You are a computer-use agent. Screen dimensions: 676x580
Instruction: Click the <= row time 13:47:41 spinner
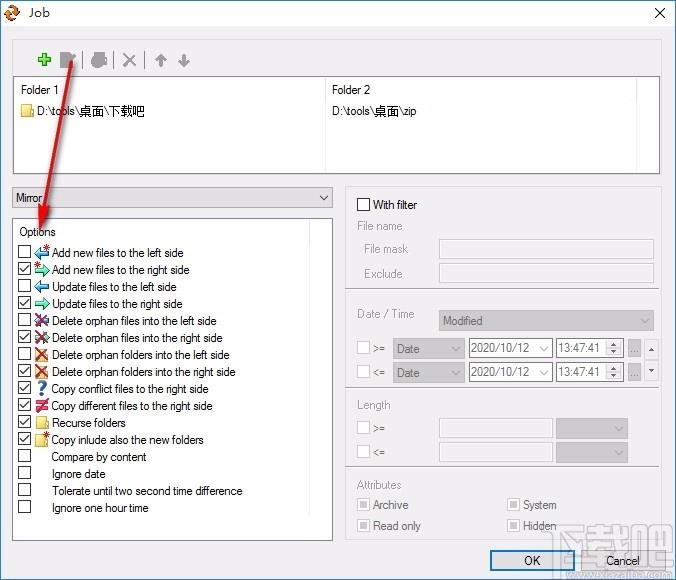coord(613,372)
